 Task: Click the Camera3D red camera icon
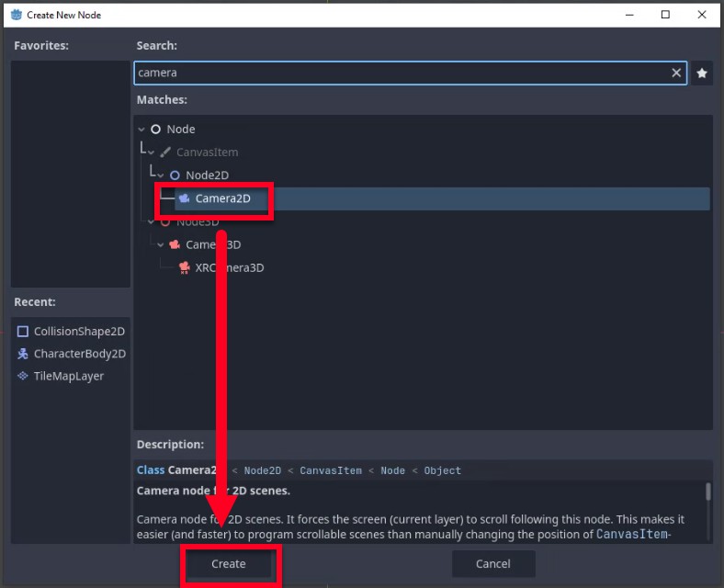[x=175, y=244]
